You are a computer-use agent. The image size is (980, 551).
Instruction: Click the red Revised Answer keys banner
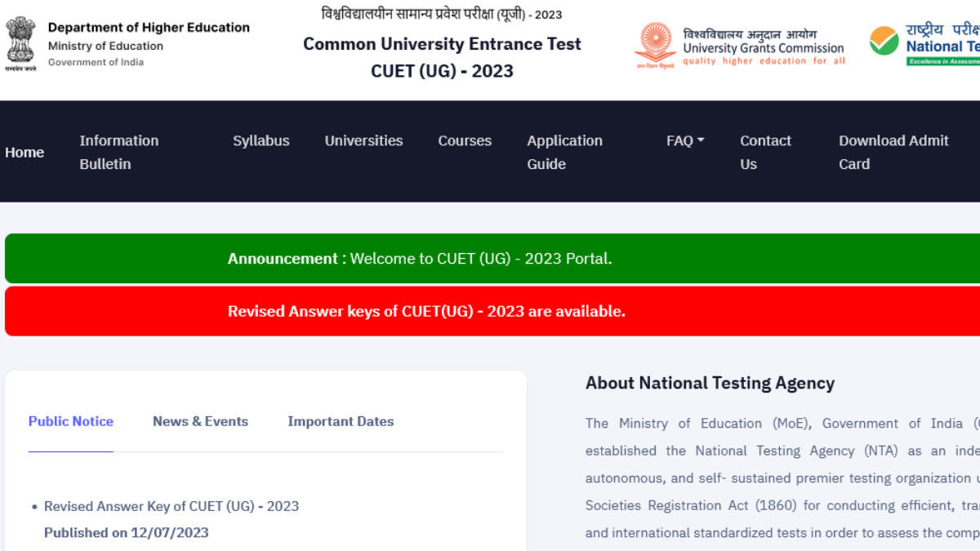click(426, 311)
